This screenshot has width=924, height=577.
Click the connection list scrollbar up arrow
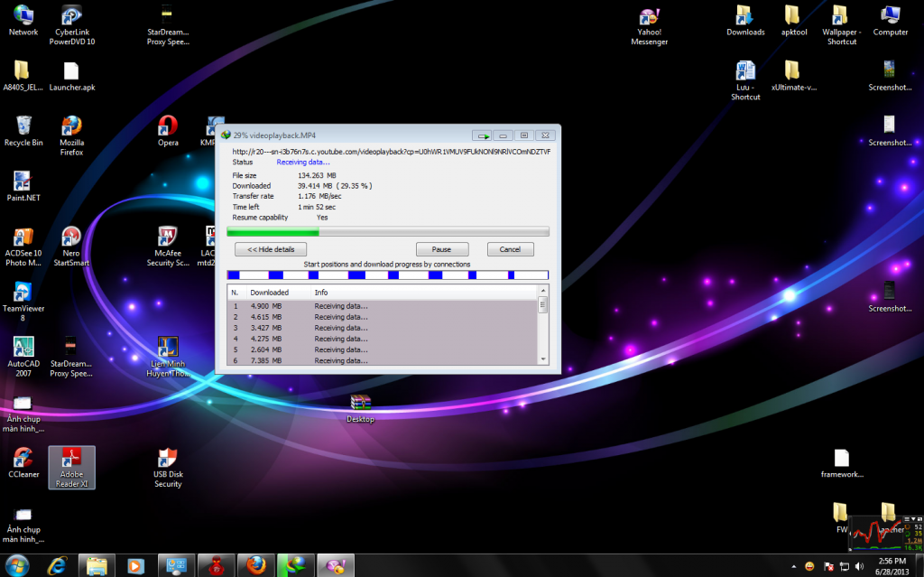click(543, 291)
